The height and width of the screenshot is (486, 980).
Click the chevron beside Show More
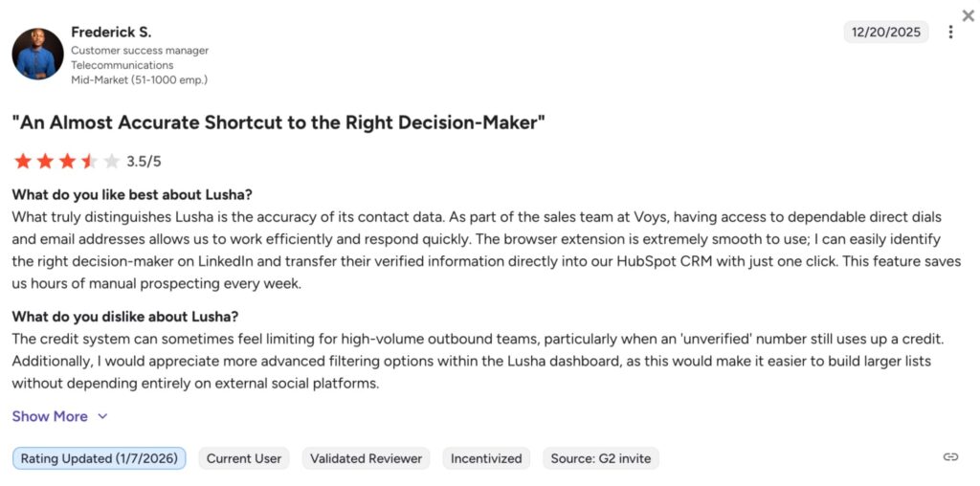click(102, 417)
